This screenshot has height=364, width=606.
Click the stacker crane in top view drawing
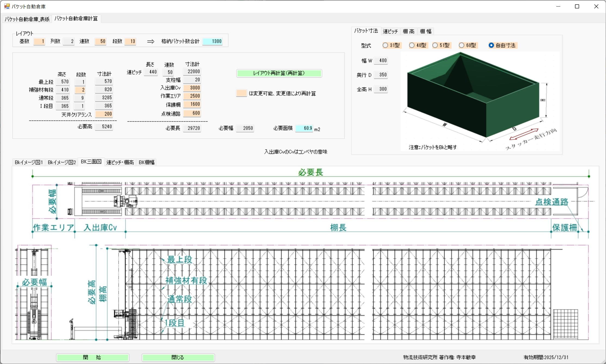point(126,202)
